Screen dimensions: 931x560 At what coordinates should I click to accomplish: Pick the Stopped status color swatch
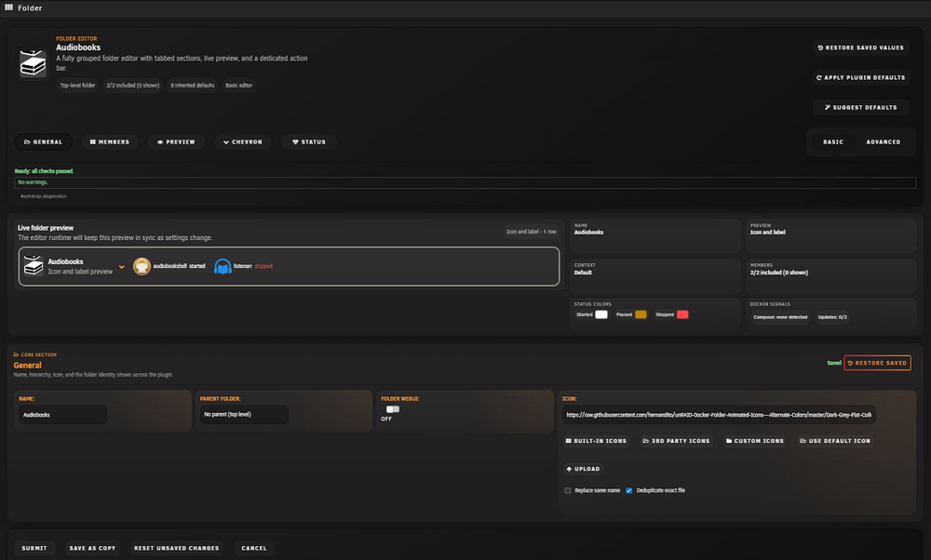pyautogui.click(x=682, y=314)
